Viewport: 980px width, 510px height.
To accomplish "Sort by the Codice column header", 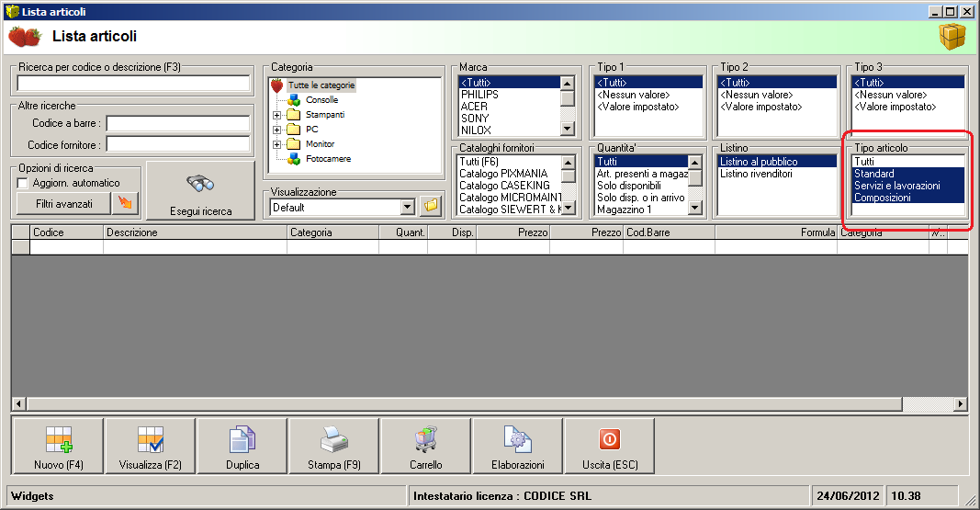I will tap(66, 232).
